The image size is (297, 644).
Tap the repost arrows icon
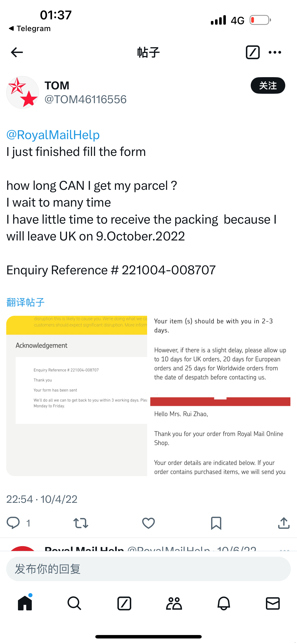tap(81, 523)
